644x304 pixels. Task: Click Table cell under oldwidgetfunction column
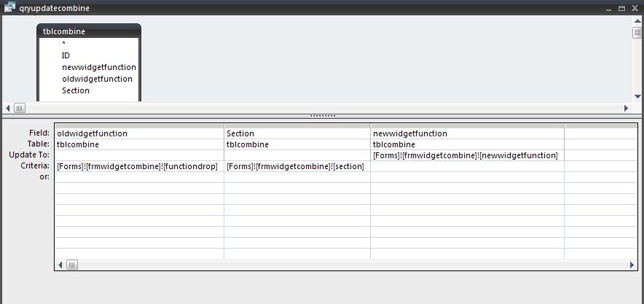point(139,144)
